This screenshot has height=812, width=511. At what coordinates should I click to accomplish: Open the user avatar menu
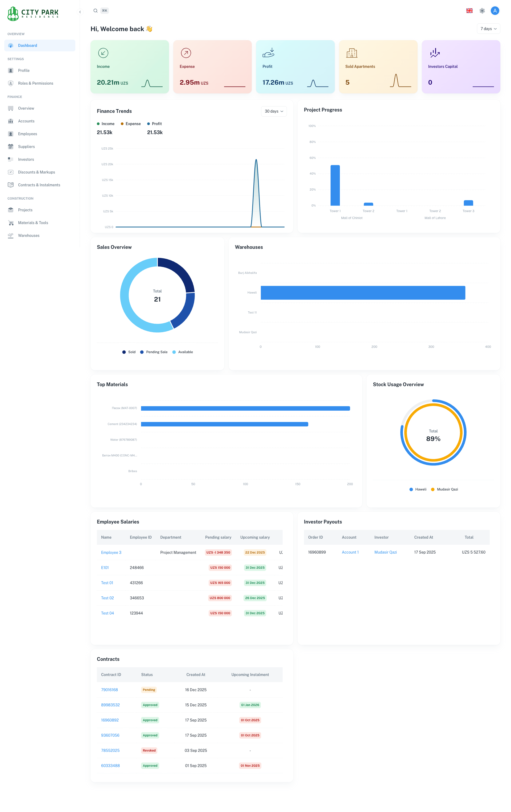(x=494, y=11)
